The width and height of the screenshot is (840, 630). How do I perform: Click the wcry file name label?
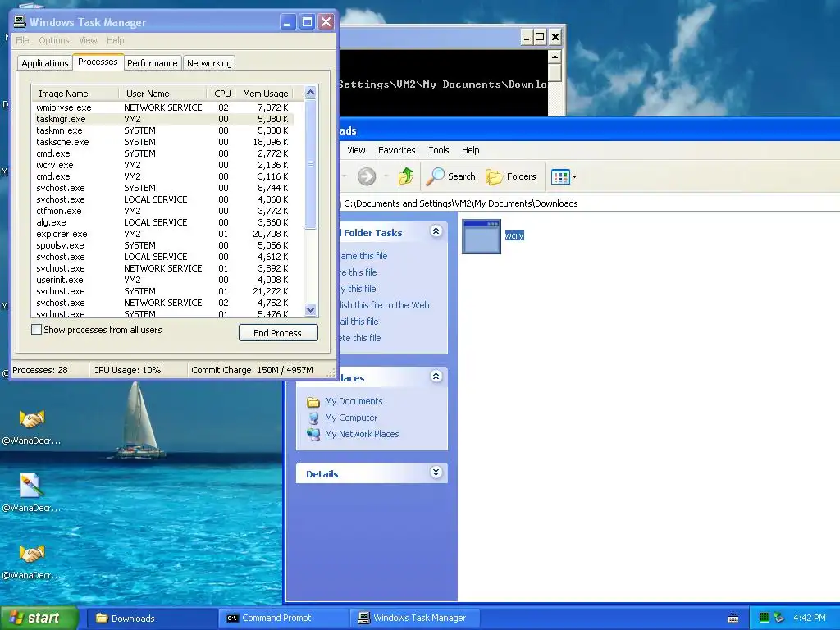(514, 235)
